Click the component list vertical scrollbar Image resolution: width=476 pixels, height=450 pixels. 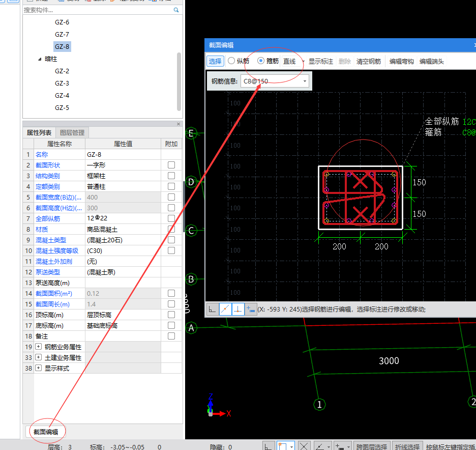pos(179,82)
